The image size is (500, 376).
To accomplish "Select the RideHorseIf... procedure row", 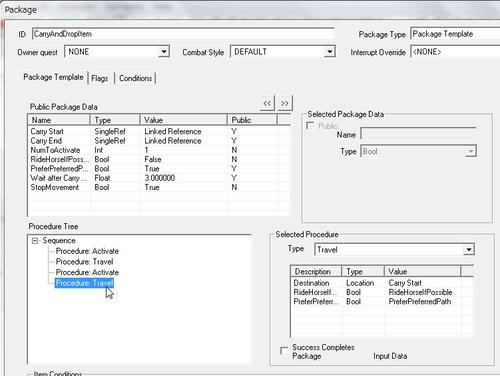I will [x=382, y=292].
